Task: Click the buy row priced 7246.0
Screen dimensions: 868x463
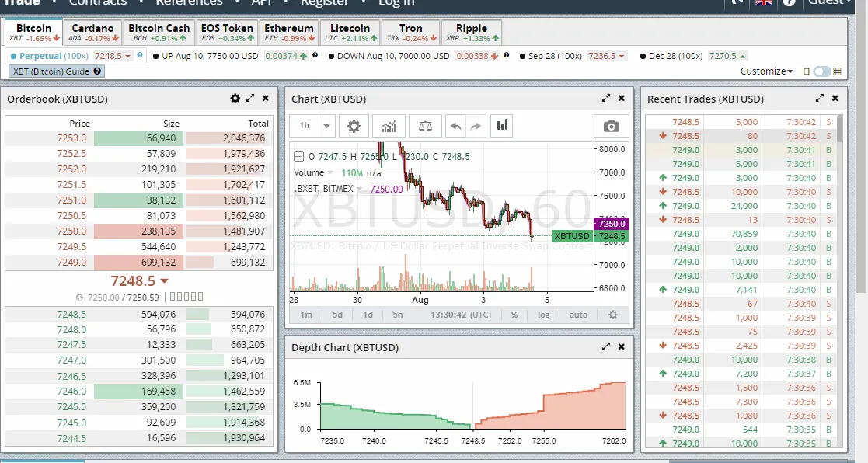Action: 139,391
